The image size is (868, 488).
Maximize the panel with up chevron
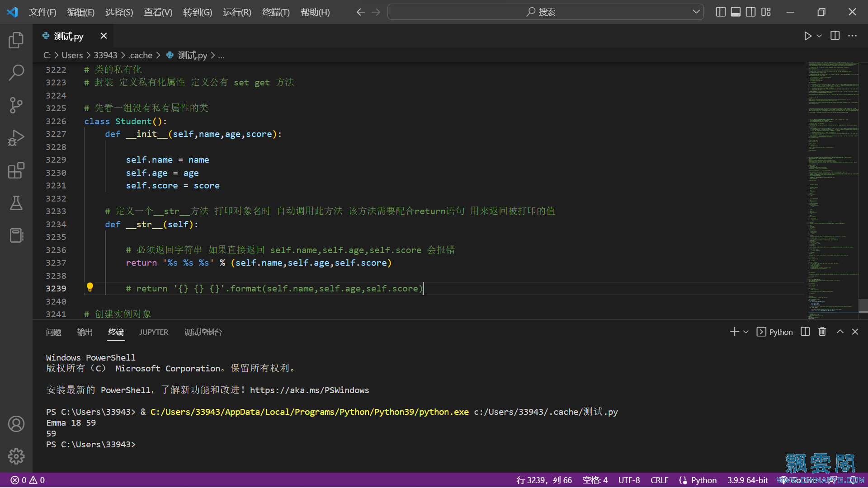click(x=840, y=332)
